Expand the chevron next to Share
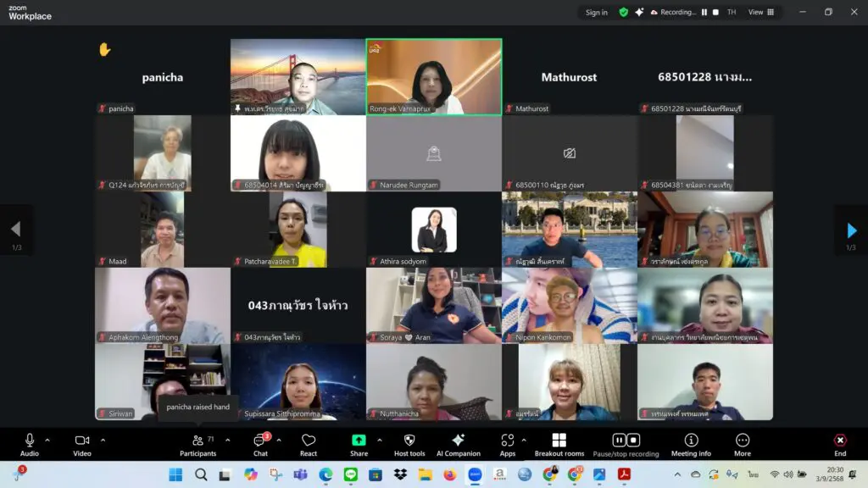Screen dimensions: 868x488 pos(379,440)
